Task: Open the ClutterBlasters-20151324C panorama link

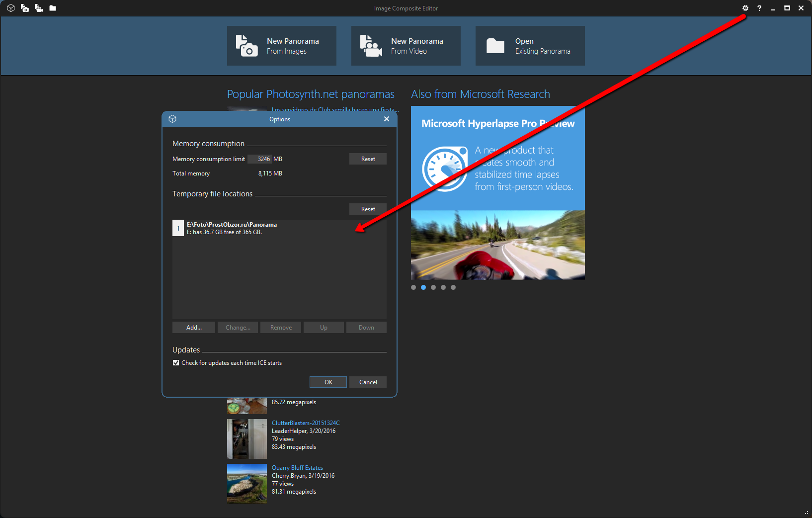Action: coord(306,423)
